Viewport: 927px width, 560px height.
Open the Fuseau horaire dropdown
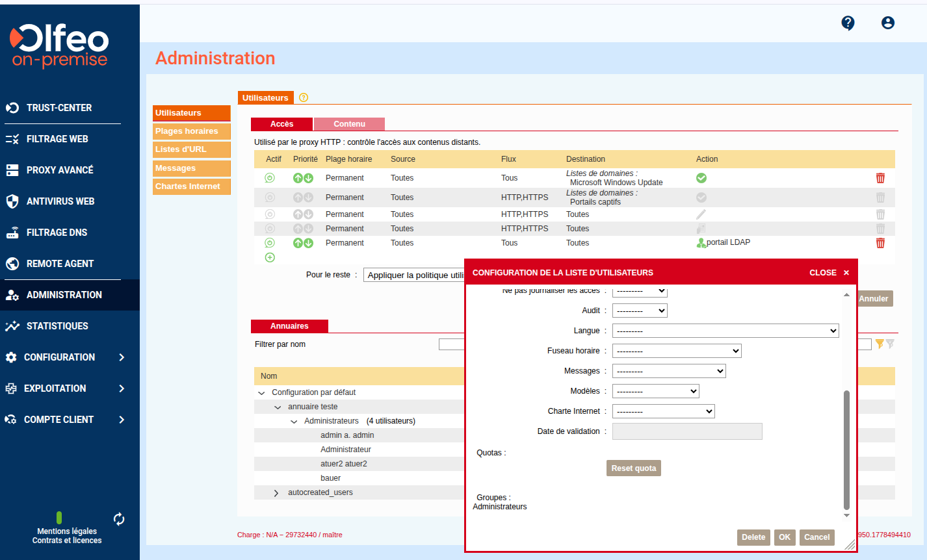677,351
